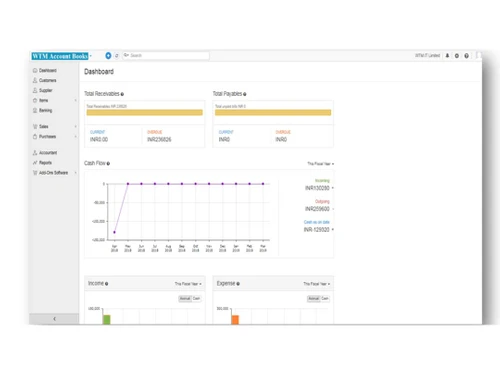Viewport: 500px width, 375px height.
Task: Open Cash Flow This Fiscal Year dropdown
Action: click(x=320, y=164)
